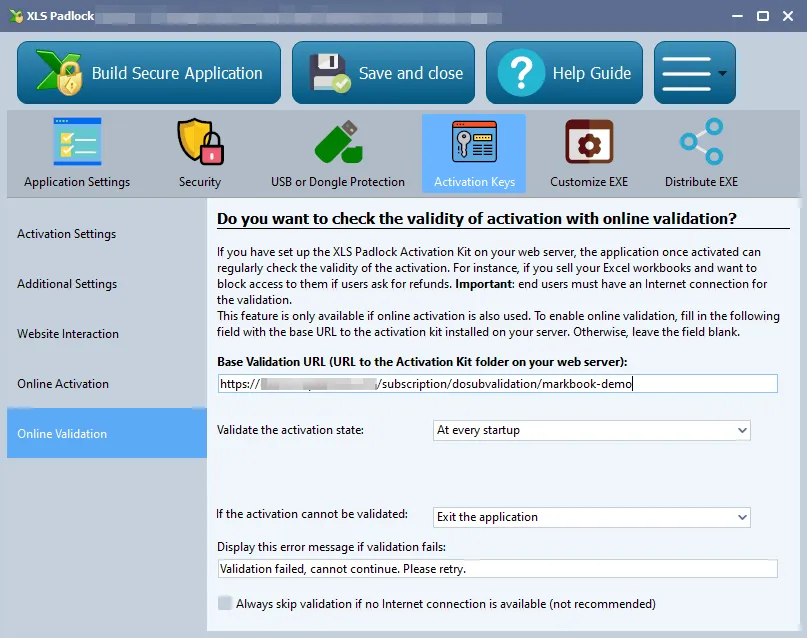This screenshot has width=807, height=638.
Task: Minimize the XLS Padlock window
Action: 737,16
